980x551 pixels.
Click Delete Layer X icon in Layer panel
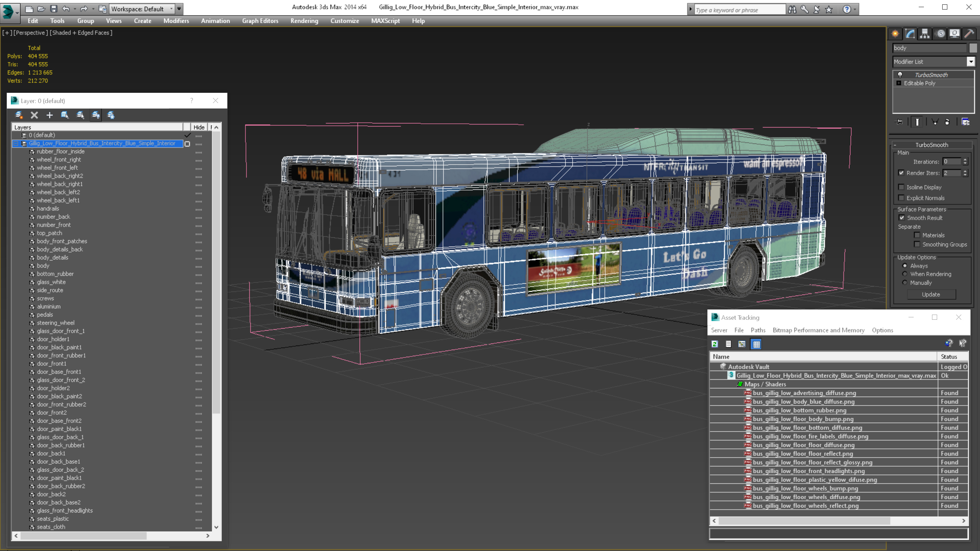pos(34,115)
